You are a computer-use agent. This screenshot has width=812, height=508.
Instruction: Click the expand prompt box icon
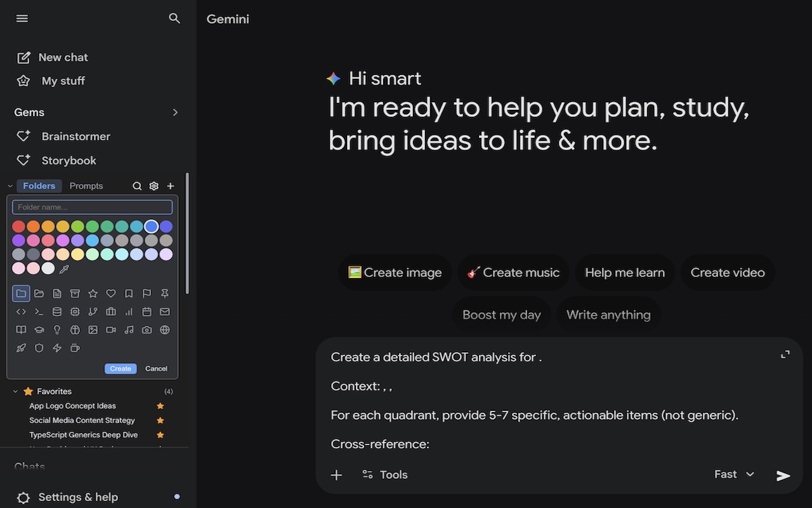785,354
